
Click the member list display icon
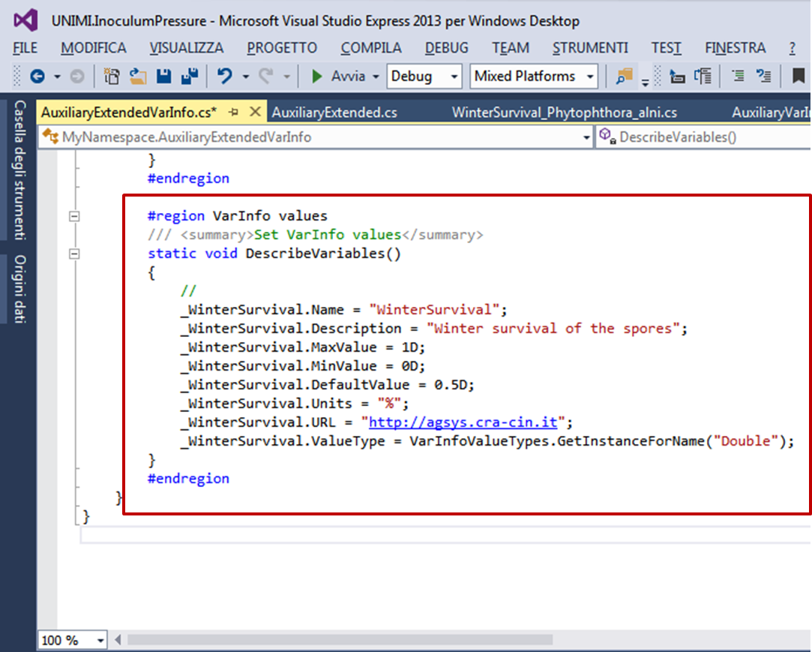pyautogui.click(x=677, y=77)
